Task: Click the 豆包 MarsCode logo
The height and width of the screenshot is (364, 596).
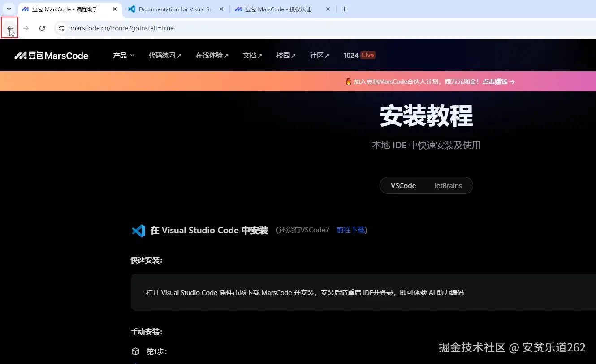Action: point(51,56)
